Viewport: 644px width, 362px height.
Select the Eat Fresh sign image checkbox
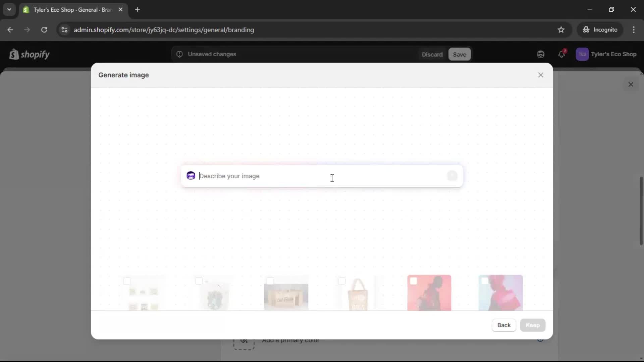tap(270, 281)
